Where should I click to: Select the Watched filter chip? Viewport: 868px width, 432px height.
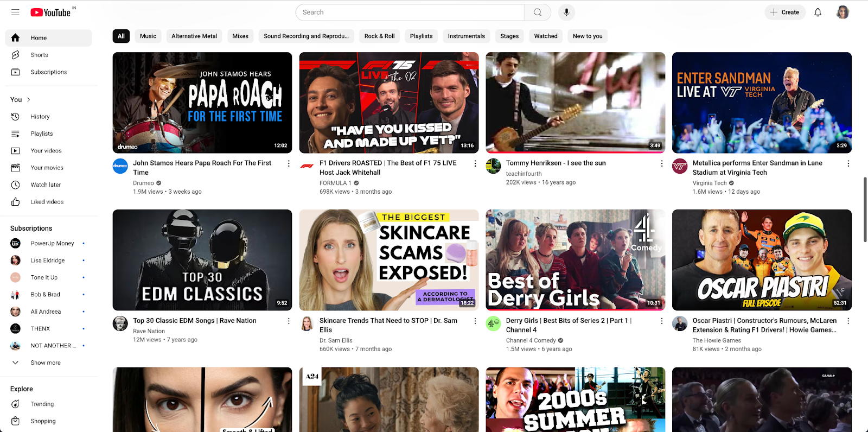point(546,36)
